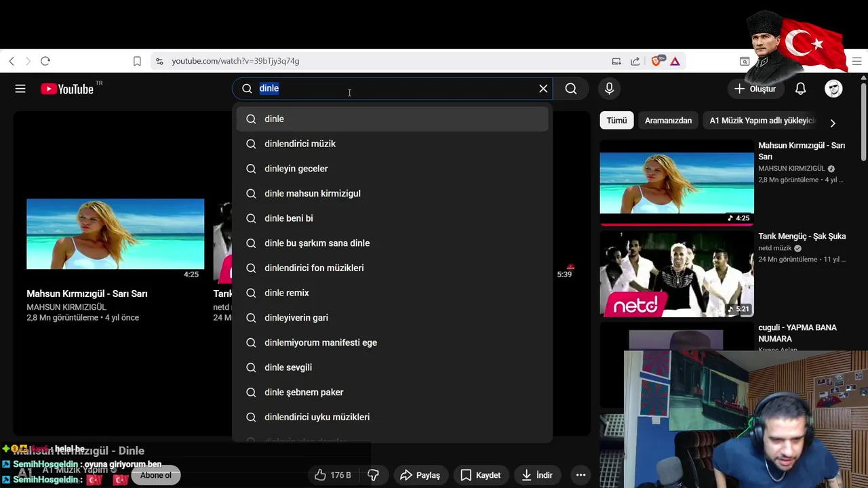Clear the search box with the X
The height and width of the screenshot is (488, 868).
pyautogui.click(x=543, y=88)
